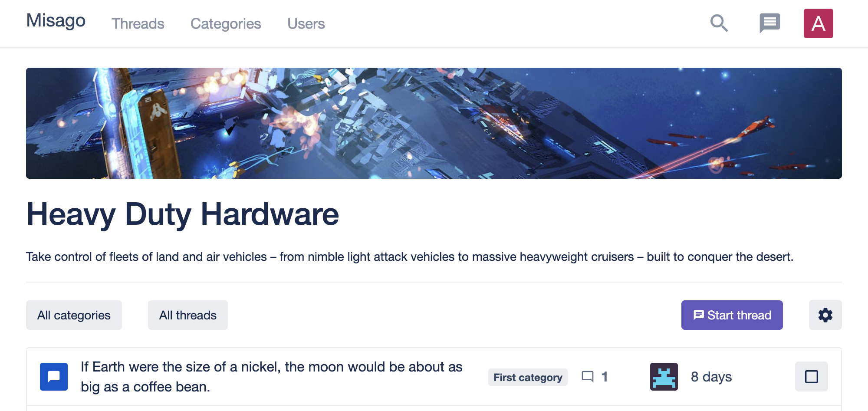Click the blue unread thread icon
Viewport: 868px width, 411px height.
pos(54,377)
